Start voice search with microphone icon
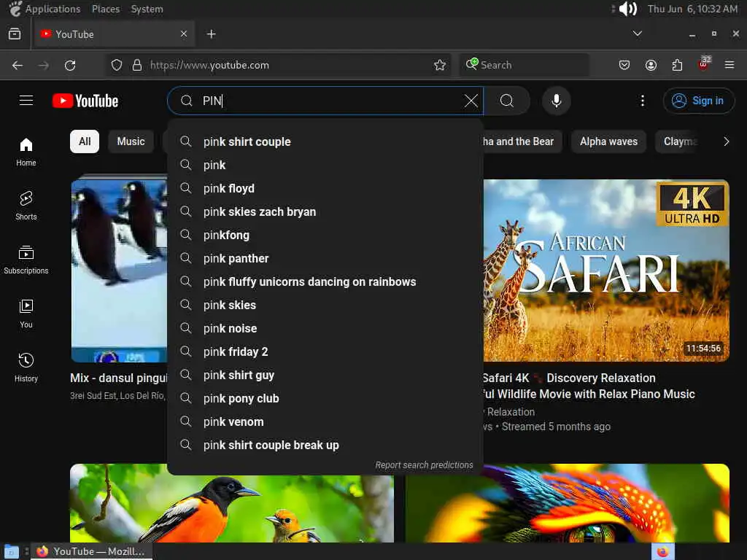This screenshot has width=747, height=560. 556,101
